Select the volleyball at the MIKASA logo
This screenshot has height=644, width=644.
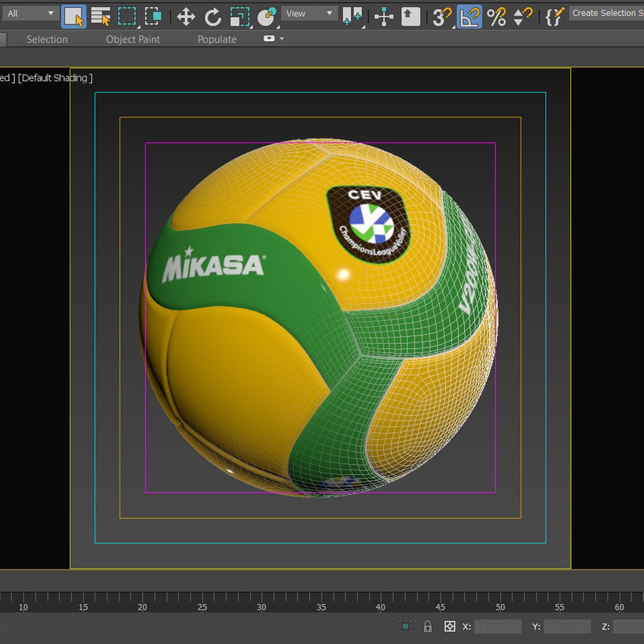[213, 265]
